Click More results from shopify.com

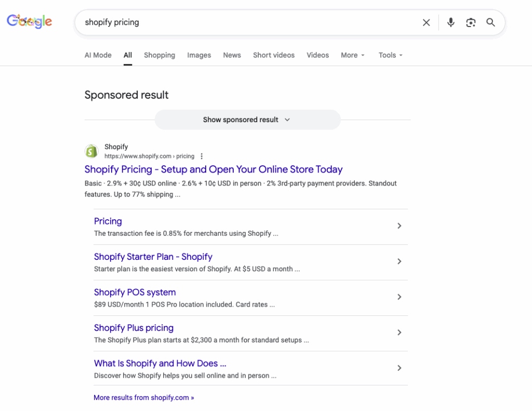tap(143, 397)
